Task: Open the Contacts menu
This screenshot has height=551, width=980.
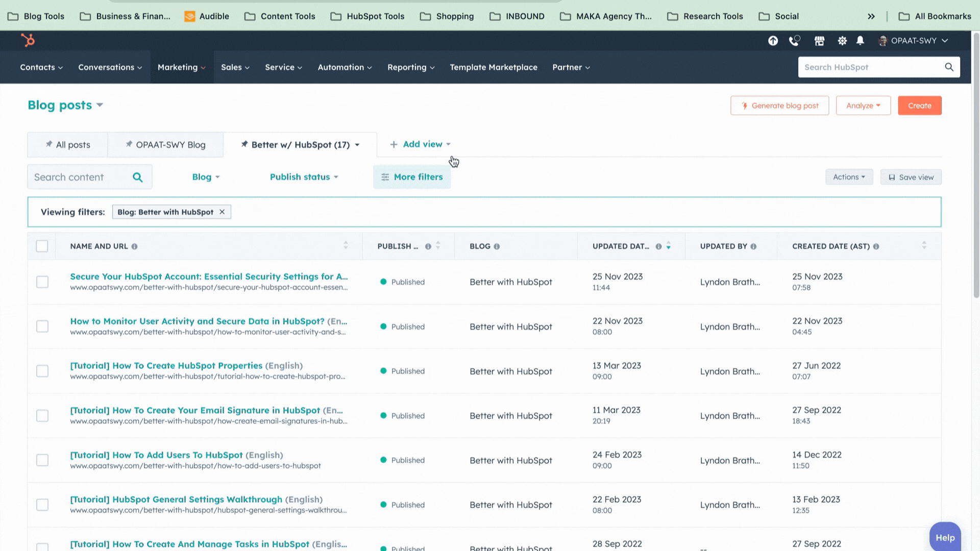Action: tap(41, 67)
